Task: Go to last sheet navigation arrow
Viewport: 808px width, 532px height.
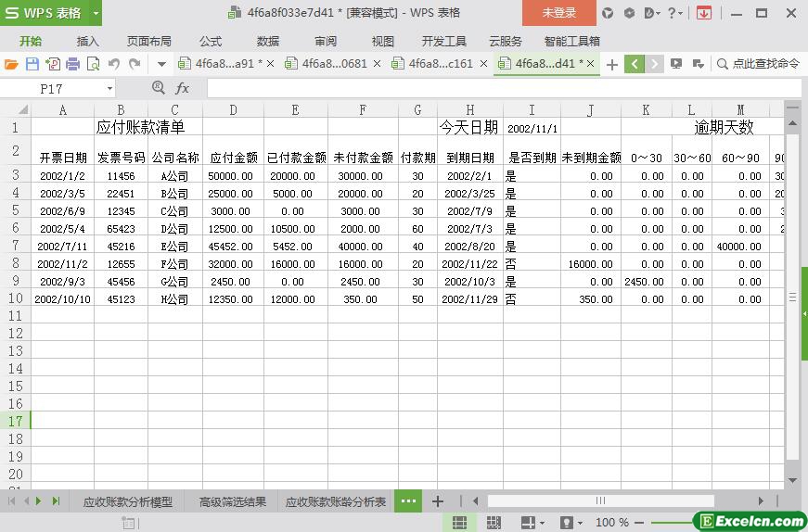Action: [x=57, y=500]
